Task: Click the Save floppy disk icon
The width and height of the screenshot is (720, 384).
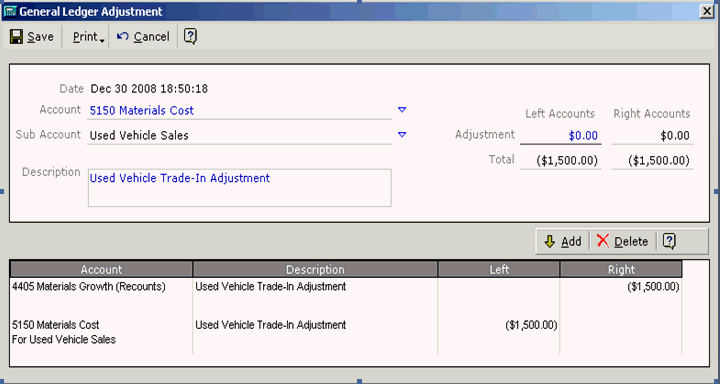Action: click(x=17, y=37)
